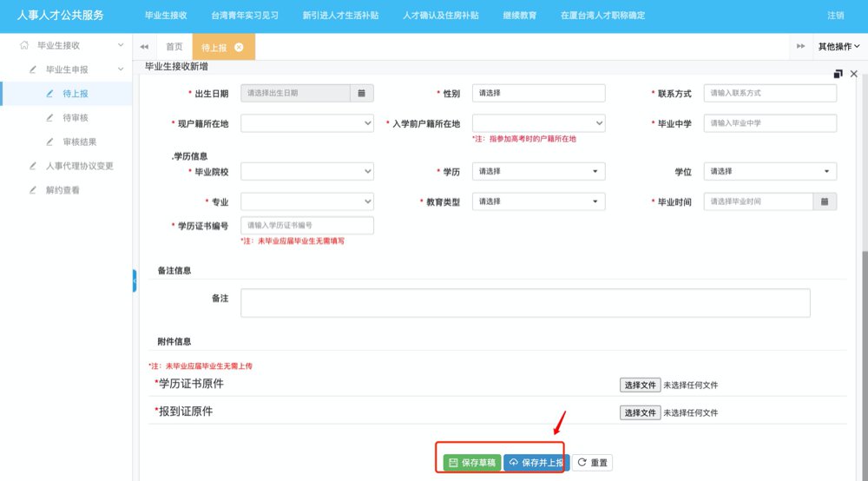Open the 其他操作 dropdown menu
The image size is (868, 481).
[838, 47]
